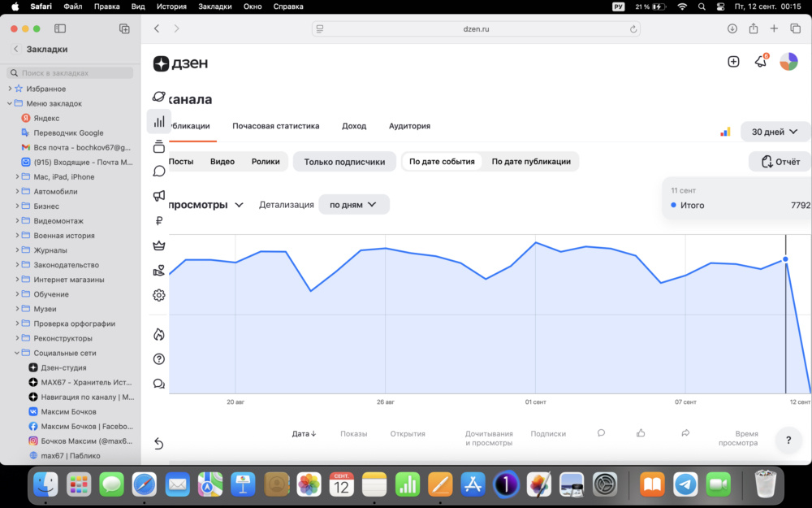Open the megaphone promotion icon

click(159, 195)
